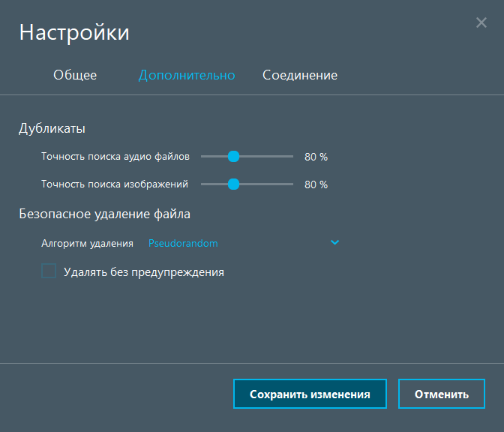This screenshot has width=504, height=432.
Task: Select the Дополнительно tab
Action: pos(187,75)
